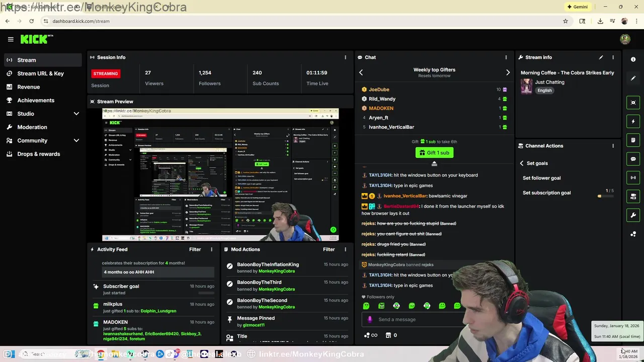The height and width of the screenshot is (362, 644).
Task: Open gizmocat11 link under Message Pinned
Action: (x=254, y=325)
